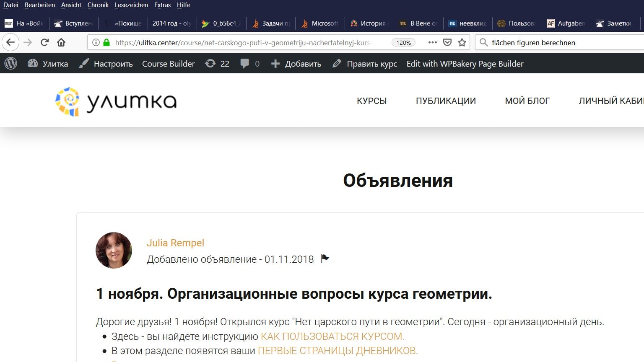Switch to the Aufgaben tab
The image size is (644, 362).
click(x=566, y=23)
